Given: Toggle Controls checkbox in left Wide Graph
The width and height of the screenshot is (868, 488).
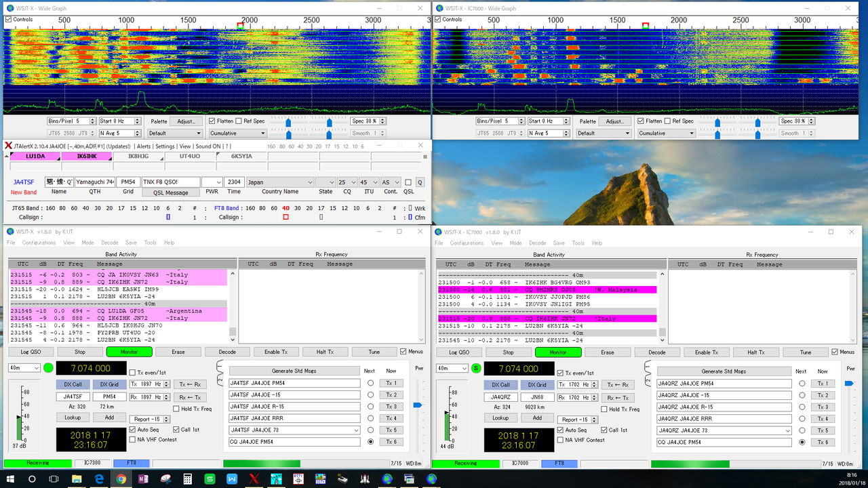Looking at the screenshot, I should pos(8,20).
